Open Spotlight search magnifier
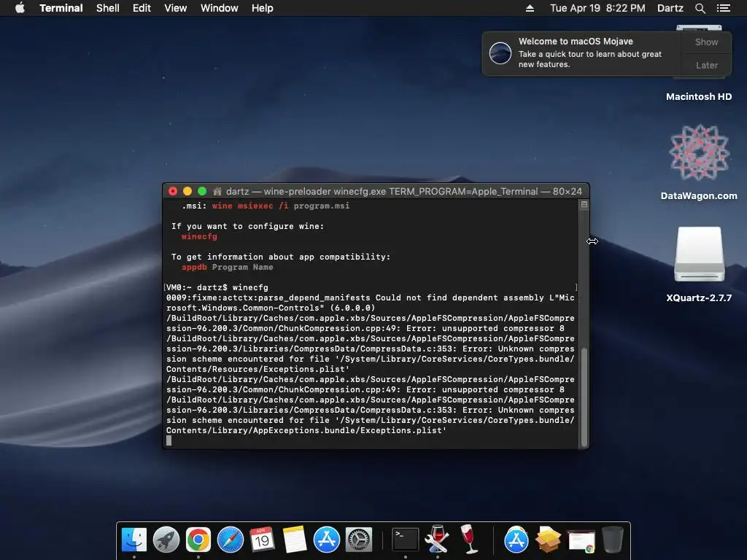The width and height of the screenshot is (747, 560). point(700,8)
